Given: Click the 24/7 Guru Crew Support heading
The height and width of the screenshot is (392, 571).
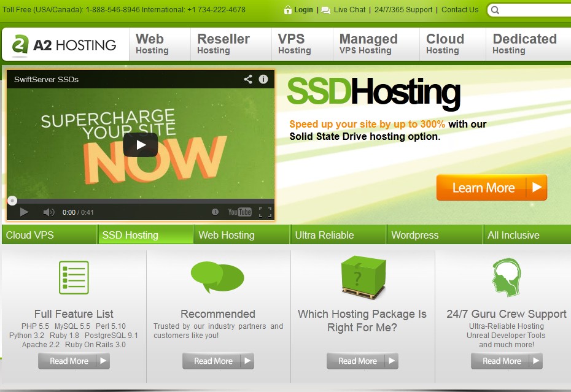Looking at the screenshot, I should pyautogui.click(x=507, y=313).
